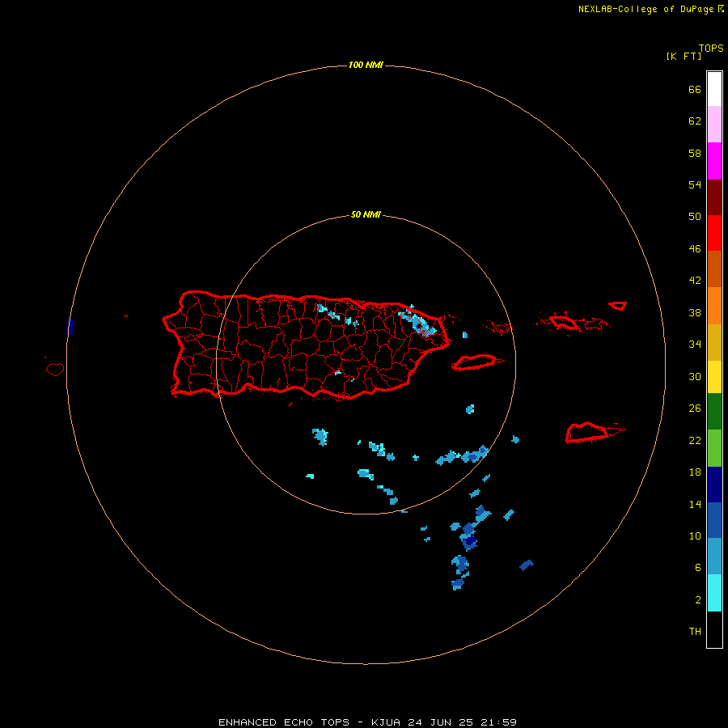The image size is (728, 728).
Task: Click legend value 34
Action: [x=695, y=344]
